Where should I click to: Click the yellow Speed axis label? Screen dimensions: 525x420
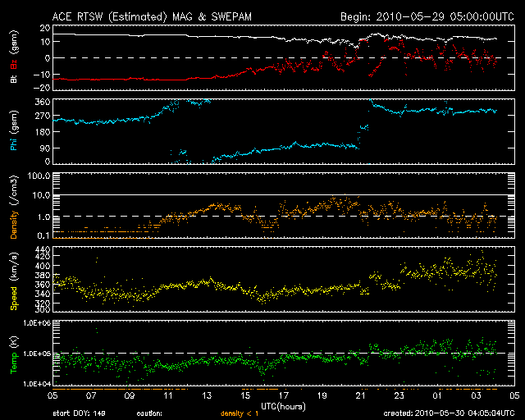coord(13,286)
